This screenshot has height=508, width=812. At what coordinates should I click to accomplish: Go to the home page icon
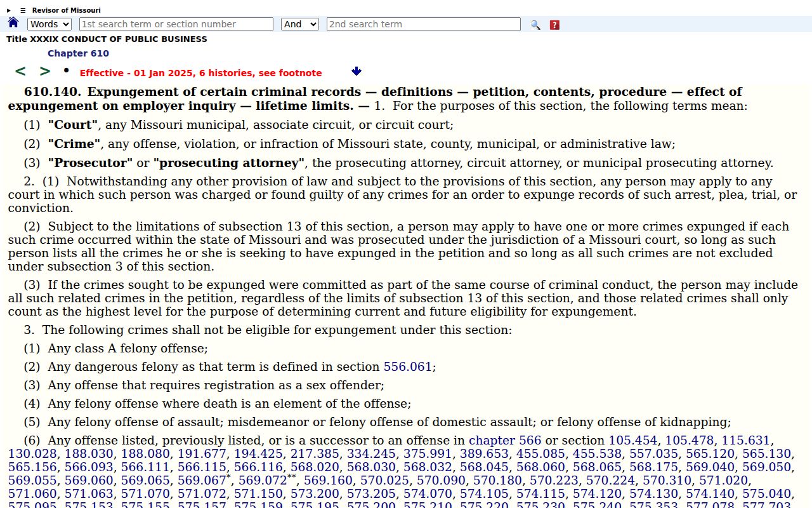[13, 23]
